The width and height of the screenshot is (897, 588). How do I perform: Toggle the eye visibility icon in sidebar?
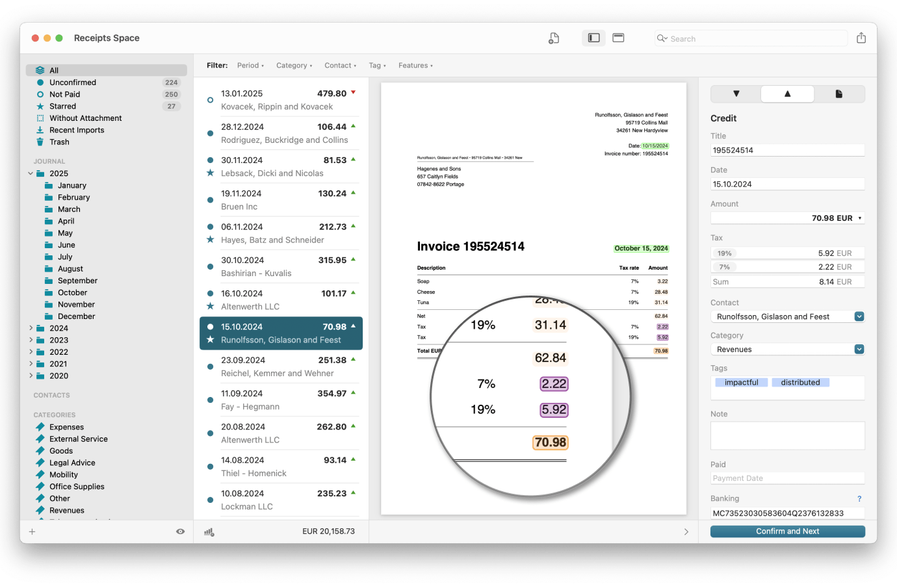(x=180, y=531)
